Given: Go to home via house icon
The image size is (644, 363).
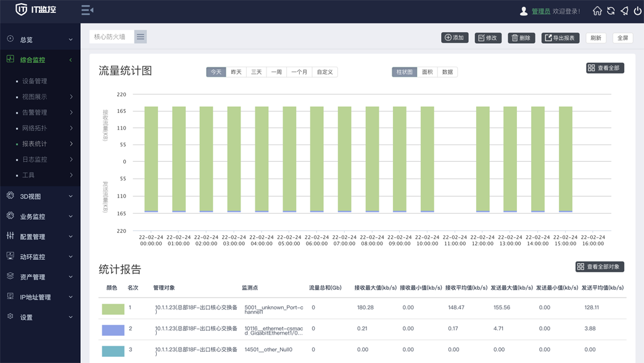Looking at the screenshot, I should (597, 10).
